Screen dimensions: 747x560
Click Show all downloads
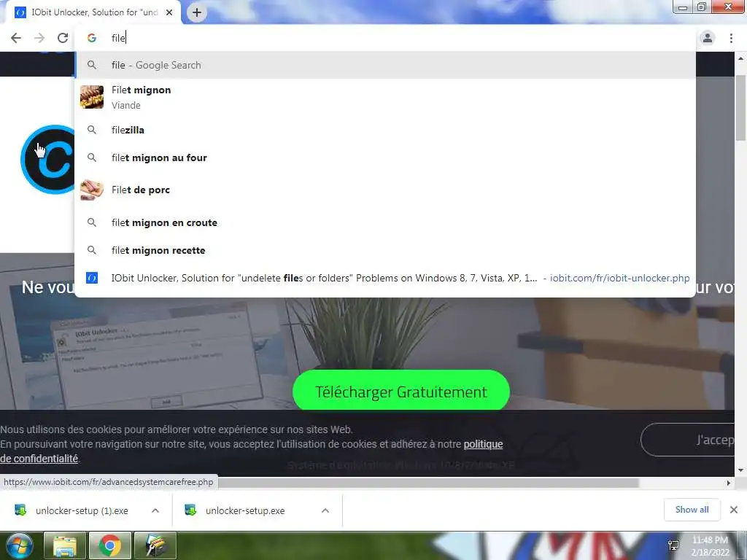tap(692, 510)
